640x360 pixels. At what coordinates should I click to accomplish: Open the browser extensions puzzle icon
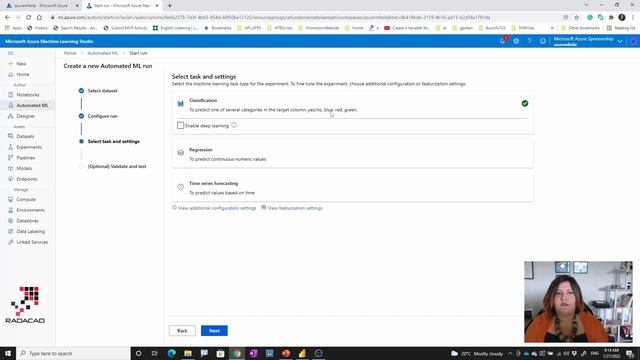pyautogui.click(x=611, y=18)
